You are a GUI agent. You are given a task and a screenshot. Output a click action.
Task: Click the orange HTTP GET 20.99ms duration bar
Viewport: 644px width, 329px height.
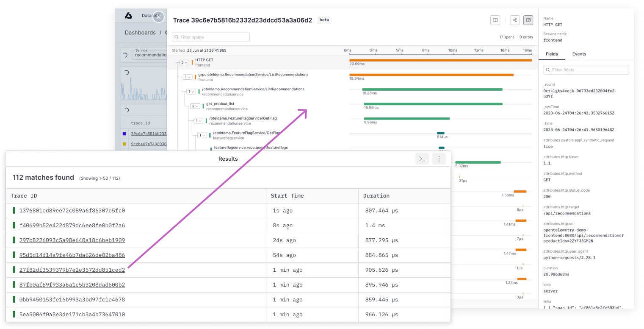click(x=440, y=60)
